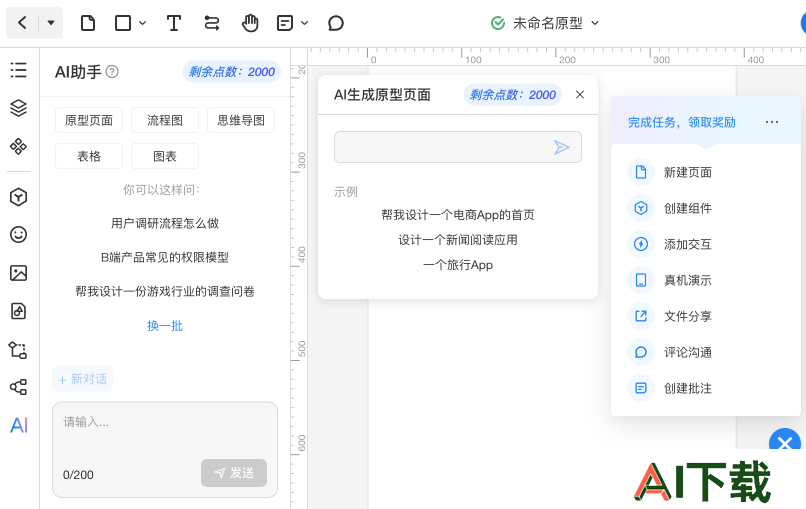Select the connector line tool
Screen dimensions: 806x509
point(212,23)
